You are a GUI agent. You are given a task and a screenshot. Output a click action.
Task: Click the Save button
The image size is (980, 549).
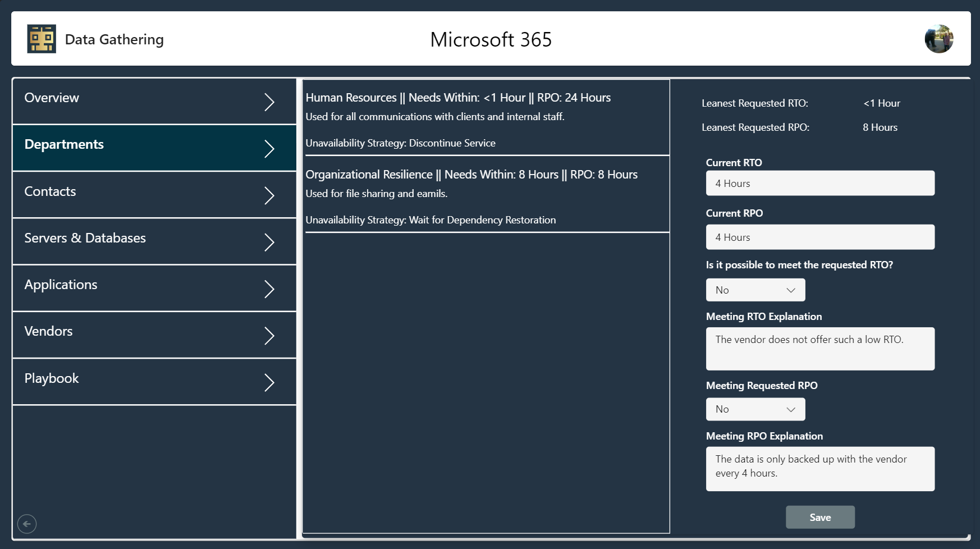click(820, 517)
